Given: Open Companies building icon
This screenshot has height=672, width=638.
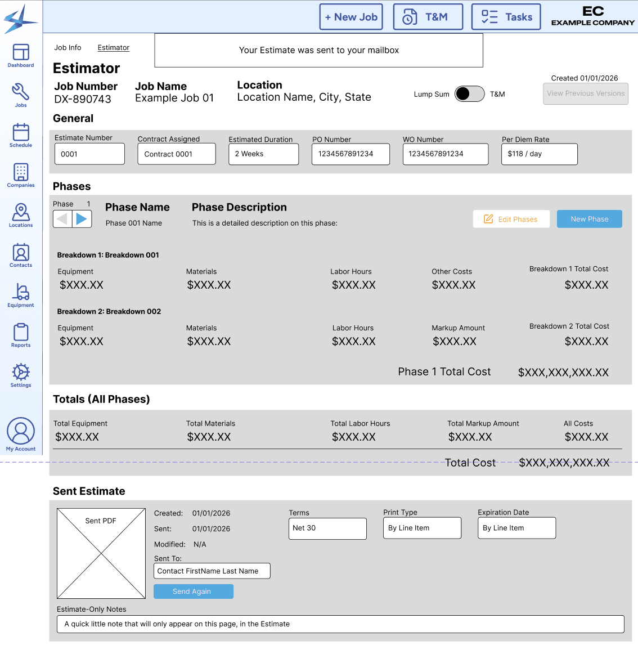Looking at the screenshot, I should (21, 175).
